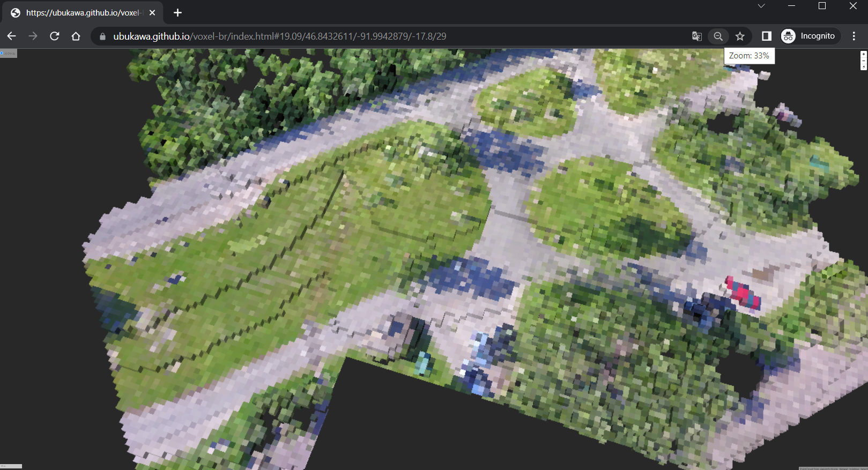Click the address bar URL
The height and width of the screenshot is (470, 868).
(x=279, y=36)
